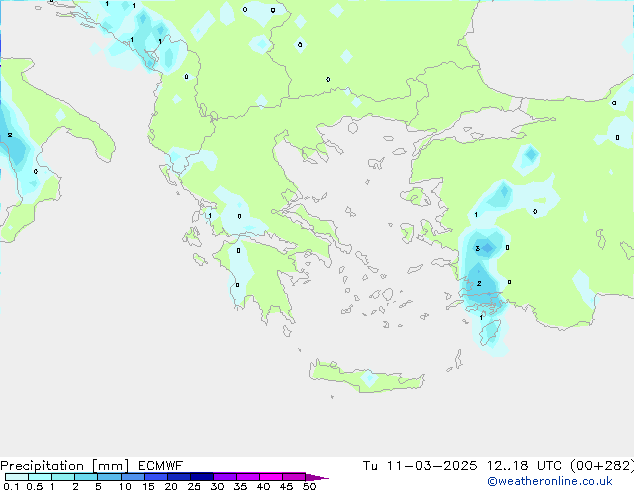Pick the 1–2 mm cyan legend swatch
The height and width of the screenshot is (490, 634).
click(63, 477)
